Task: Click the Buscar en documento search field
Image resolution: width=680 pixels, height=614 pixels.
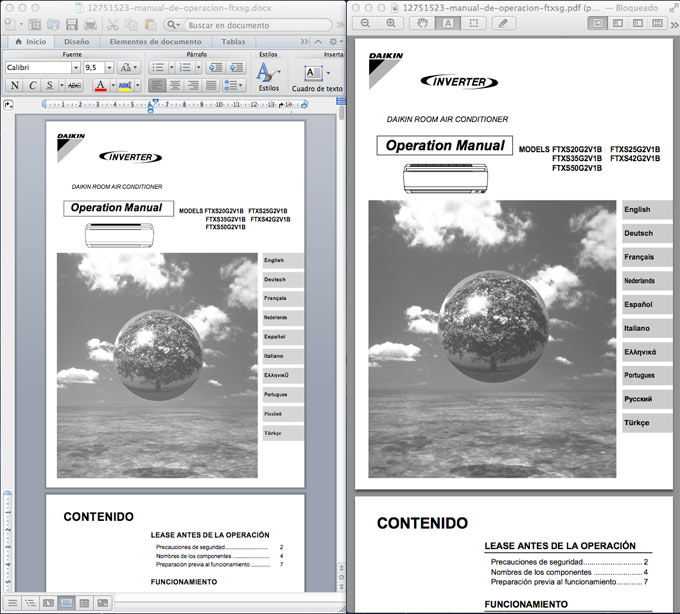Action: [258, 25]
